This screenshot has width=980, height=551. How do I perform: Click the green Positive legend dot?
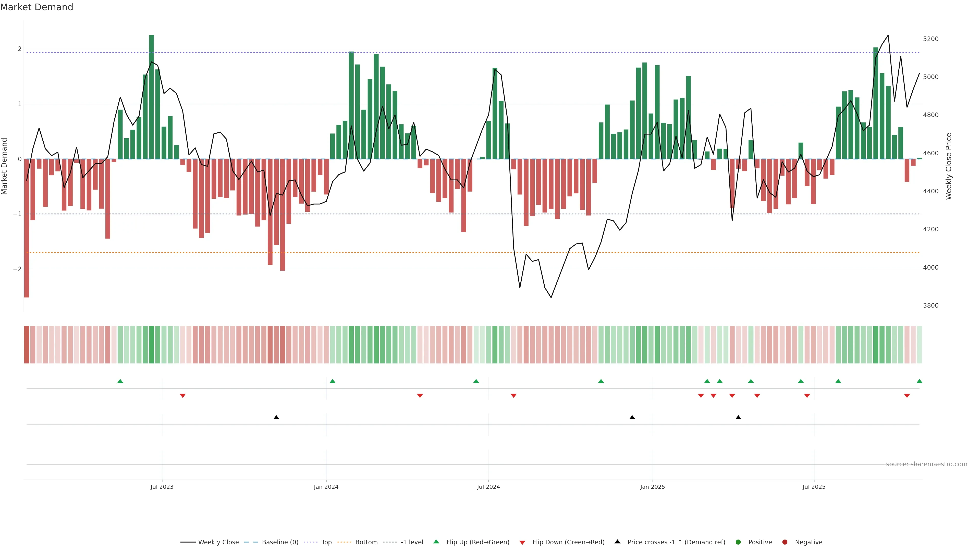click(738, 542)
